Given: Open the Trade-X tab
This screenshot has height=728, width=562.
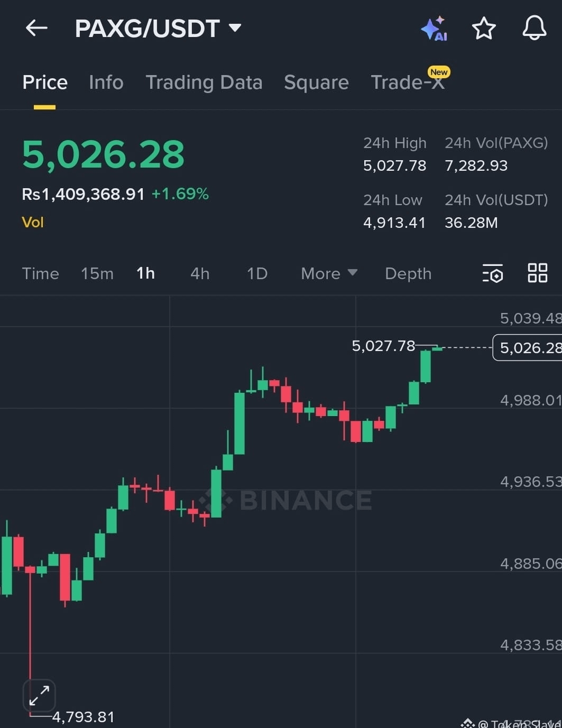Looking at the screenshot, I should click(408, 82).
